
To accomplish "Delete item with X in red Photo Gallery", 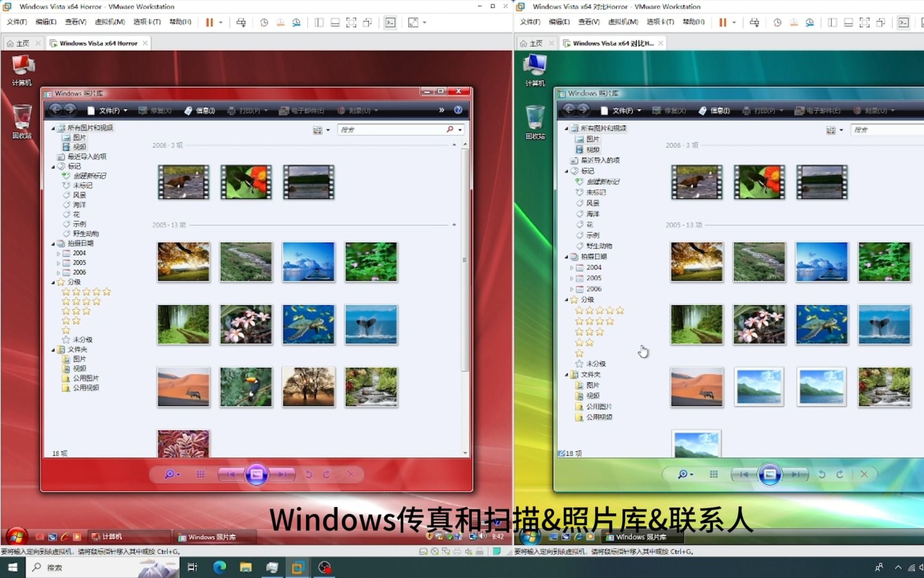I will 351,474.
